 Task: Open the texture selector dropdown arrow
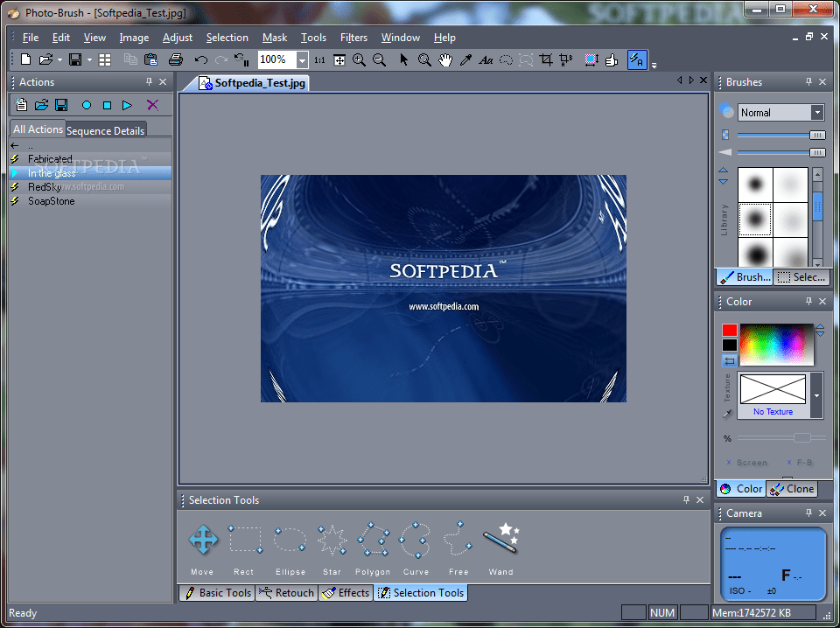click(x=817, y=394)
